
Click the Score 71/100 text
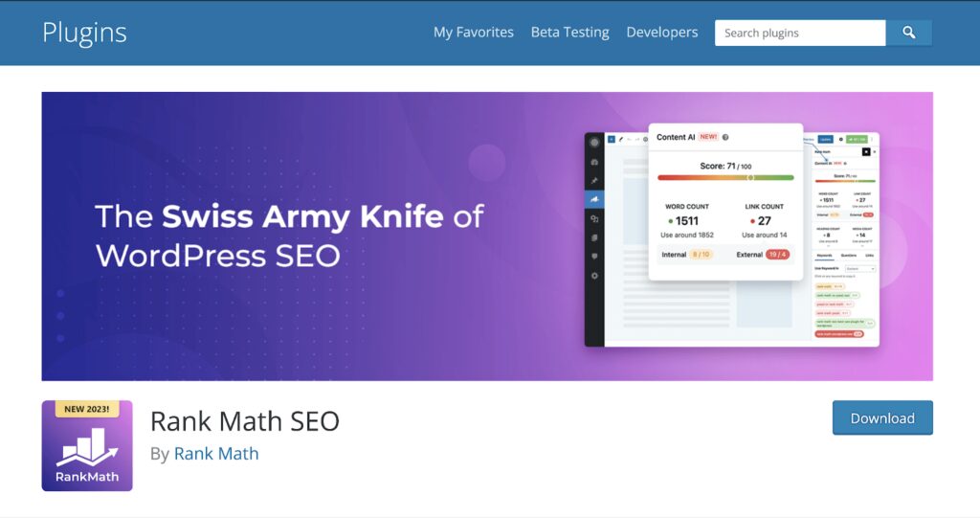[725, 166]
